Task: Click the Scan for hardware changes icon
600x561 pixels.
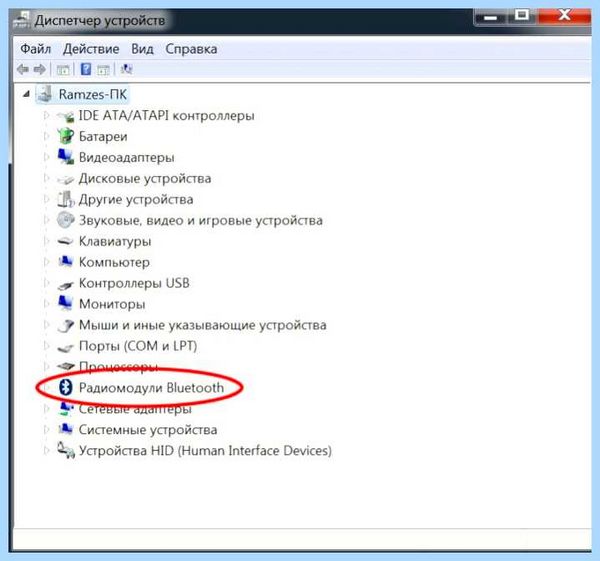Action: (126, 69)
